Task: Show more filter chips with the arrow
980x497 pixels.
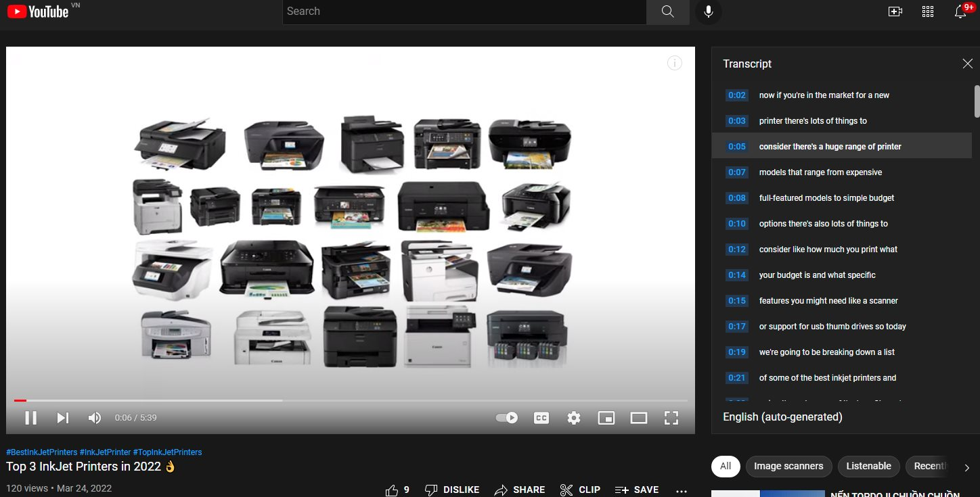Action: 966,467
